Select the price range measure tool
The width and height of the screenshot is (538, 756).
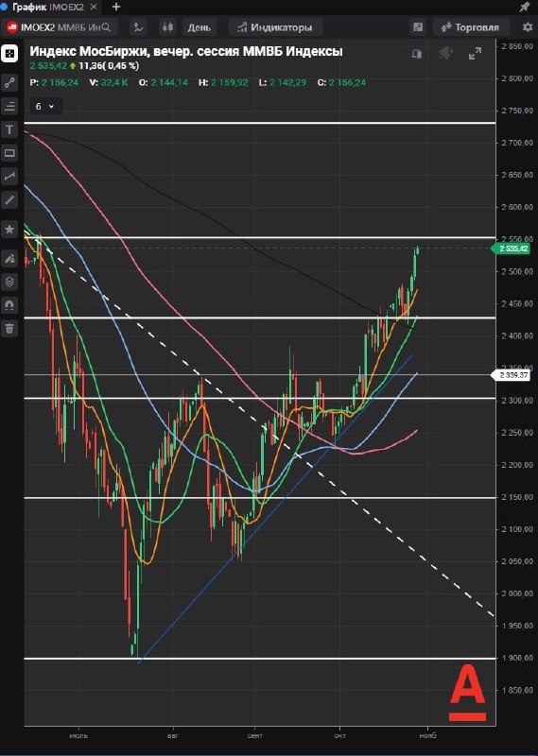[x=9, y=177]
